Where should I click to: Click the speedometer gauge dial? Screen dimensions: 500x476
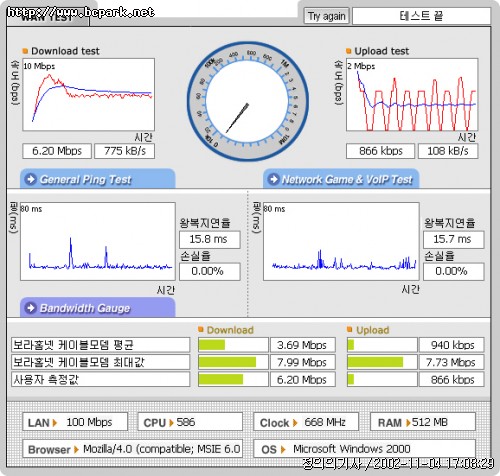pos(247,101)
